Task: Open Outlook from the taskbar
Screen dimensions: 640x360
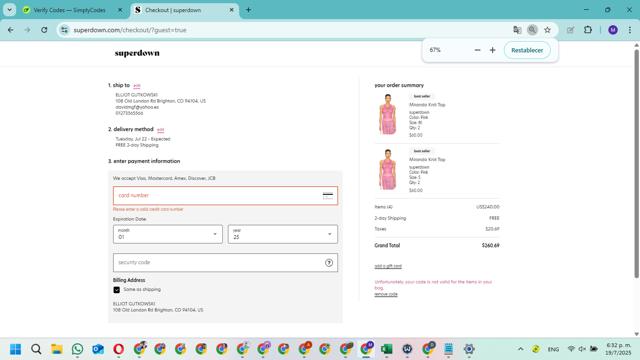Action: (x=98, y=349)
